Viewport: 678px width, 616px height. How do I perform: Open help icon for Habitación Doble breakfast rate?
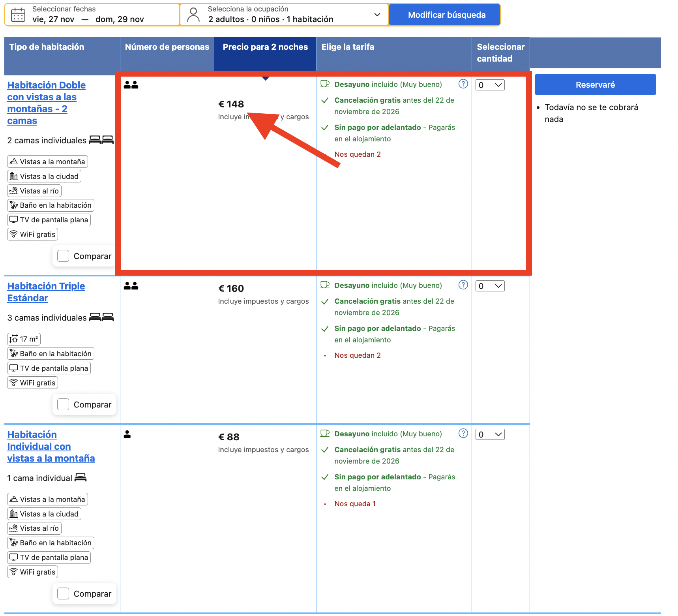coord(463,84)
